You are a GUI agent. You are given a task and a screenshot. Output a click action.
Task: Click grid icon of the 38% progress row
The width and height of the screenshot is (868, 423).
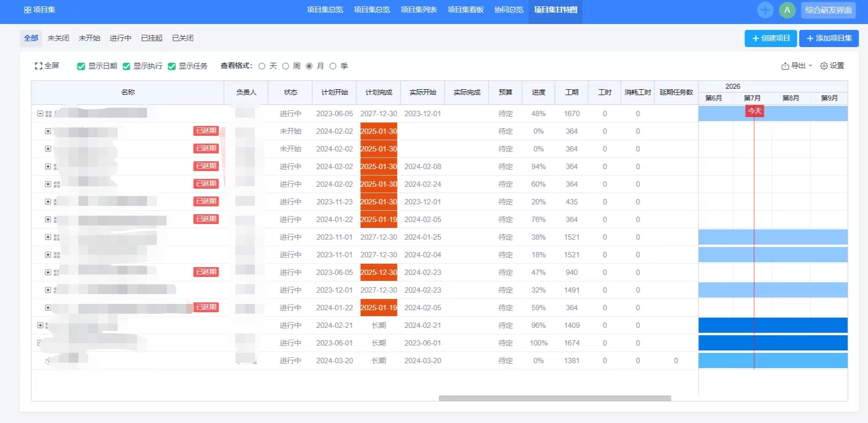coord(57,237)
